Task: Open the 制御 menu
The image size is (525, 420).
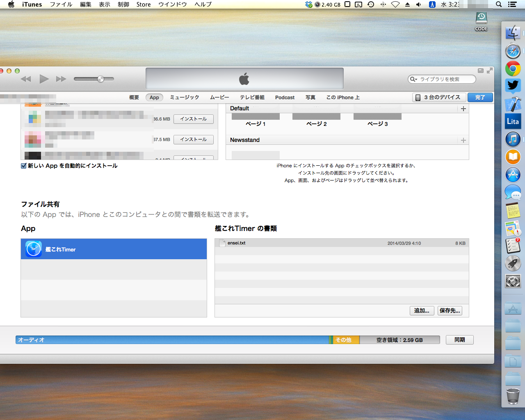Action: pyautogui.click(x=123, y=4)
